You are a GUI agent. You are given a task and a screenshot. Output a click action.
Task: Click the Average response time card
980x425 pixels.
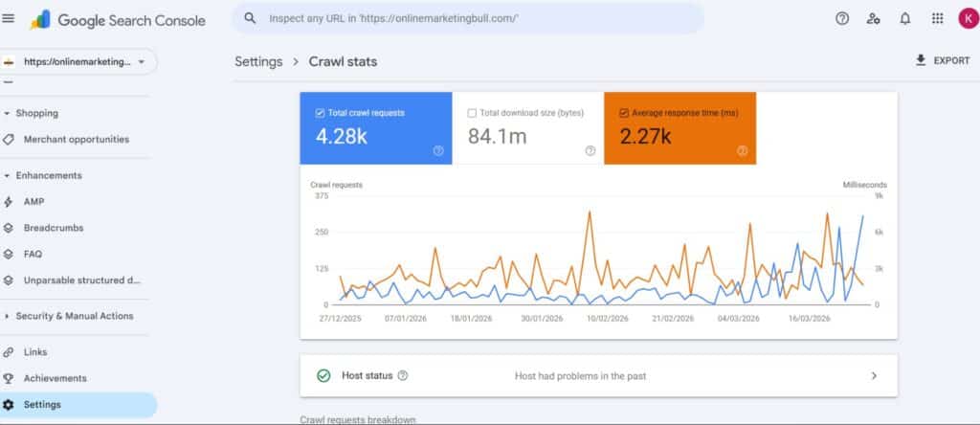click(680, 128)
